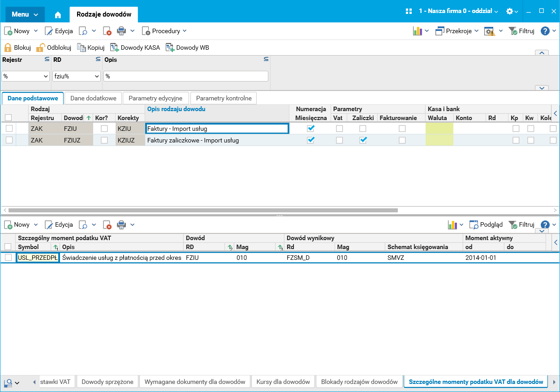Viewport: 560px width, 392px height.
Task: Click the search magnifier icon in top toolbar
Action: (83, 31)
